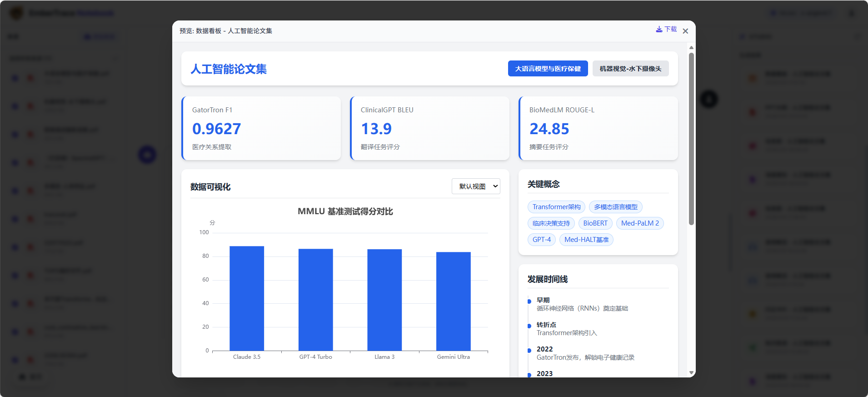Close the preview dialog with the X button
868x397 pixels.
685,31
